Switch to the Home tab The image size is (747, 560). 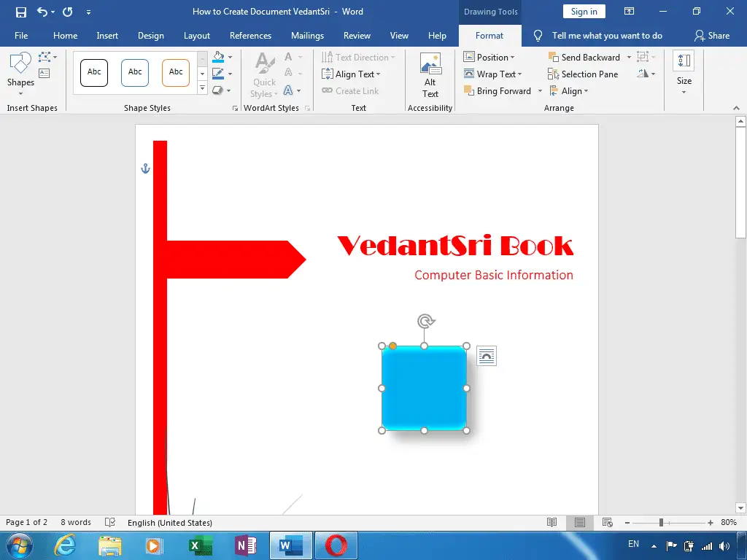coord(65,36)
